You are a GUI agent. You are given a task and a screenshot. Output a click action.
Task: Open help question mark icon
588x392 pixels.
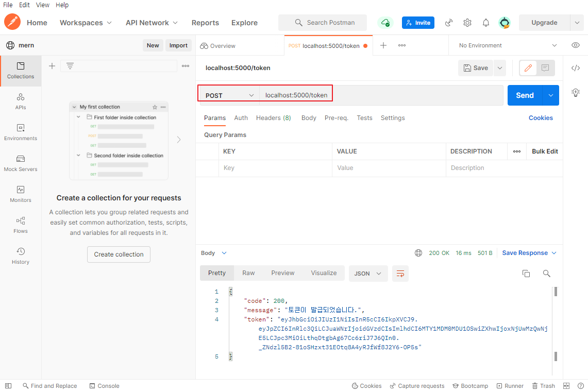pyautogui.click(x=580, y=386)
